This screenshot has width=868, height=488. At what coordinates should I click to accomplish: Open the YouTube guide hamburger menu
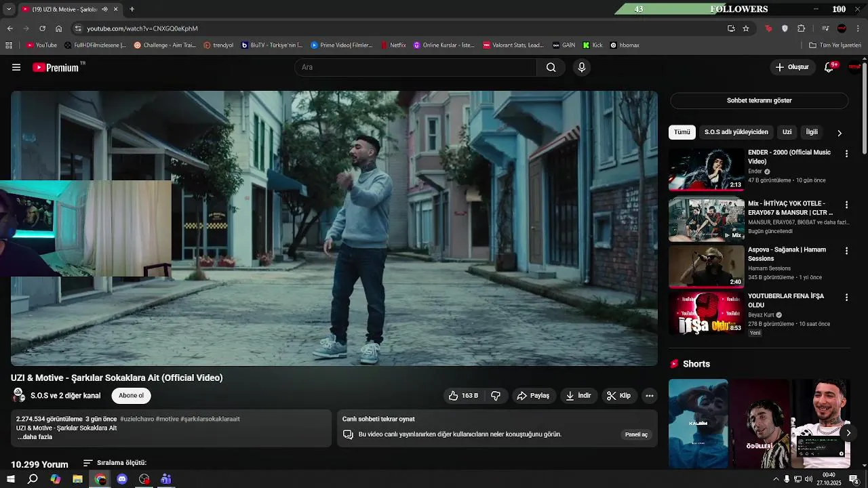coord(16,67)
